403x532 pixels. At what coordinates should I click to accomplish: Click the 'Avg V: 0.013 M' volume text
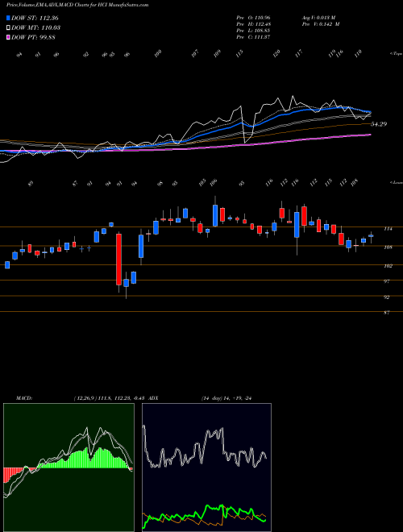coord(318,17)
